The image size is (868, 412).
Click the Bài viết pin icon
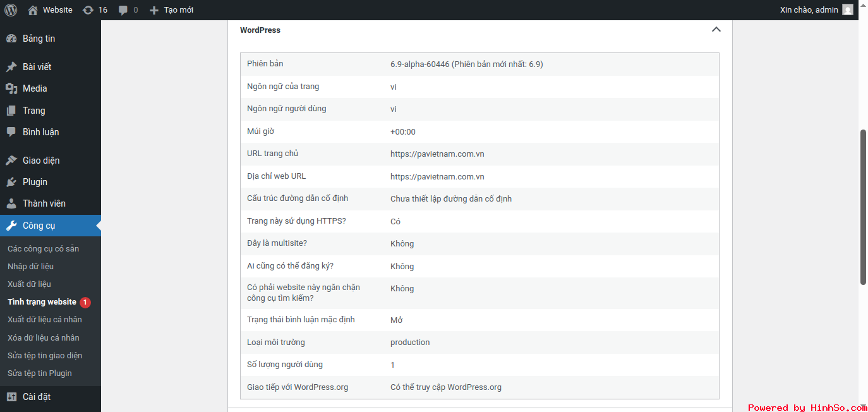coord(11,67)
